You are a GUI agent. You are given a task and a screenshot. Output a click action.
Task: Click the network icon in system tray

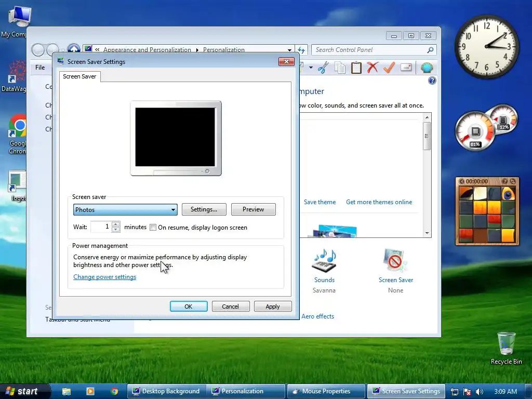tap(454, 392)
